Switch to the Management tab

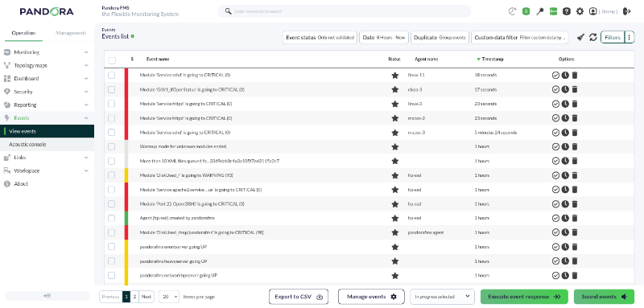tap(71, 33)
